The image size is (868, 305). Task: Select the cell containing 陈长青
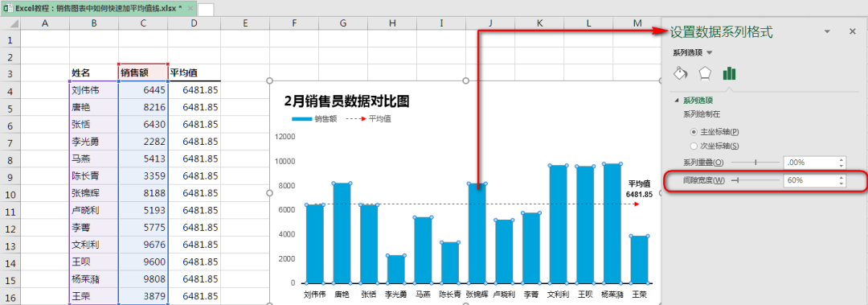coord(93,175)
